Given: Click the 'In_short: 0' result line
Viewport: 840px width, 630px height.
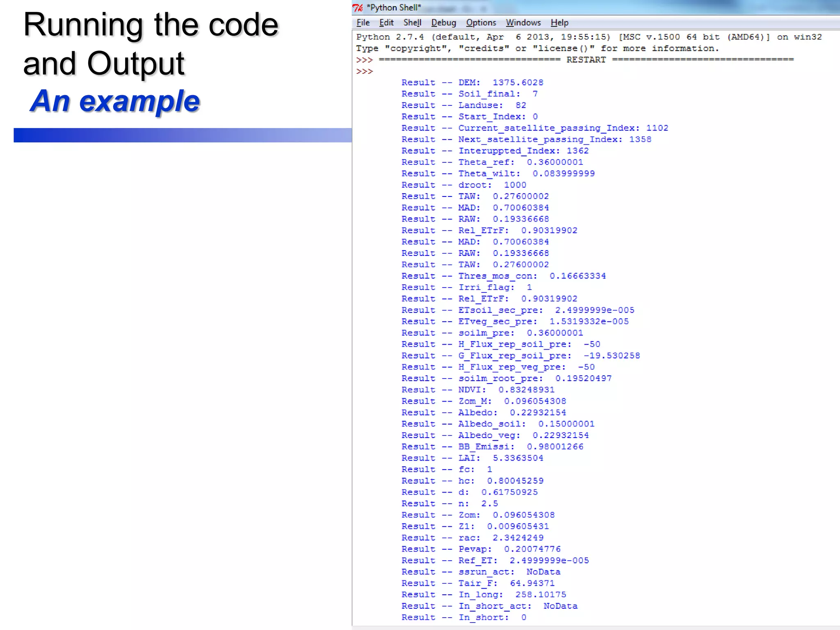Looking at the screenshot, I should [x=463, y=618].
